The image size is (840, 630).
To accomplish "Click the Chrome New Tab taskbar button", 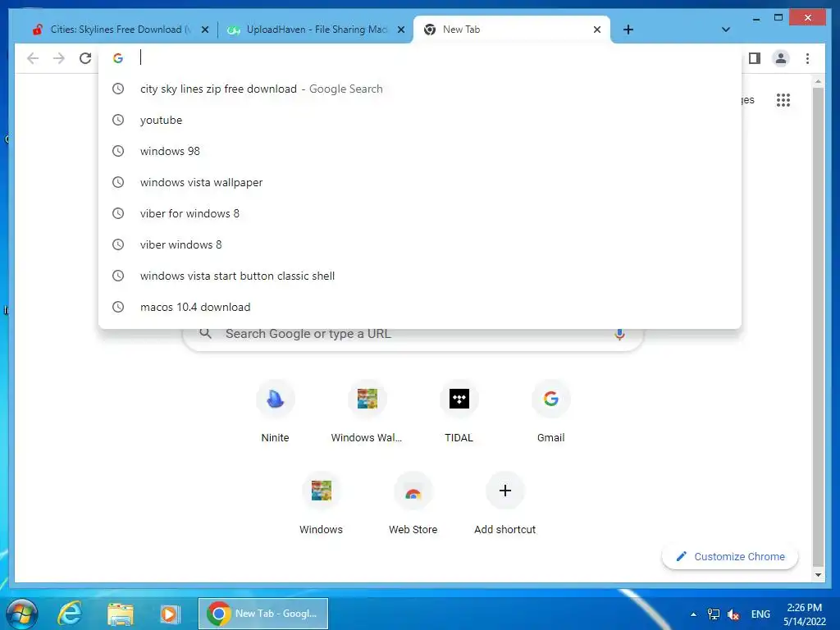I will 263,614.
